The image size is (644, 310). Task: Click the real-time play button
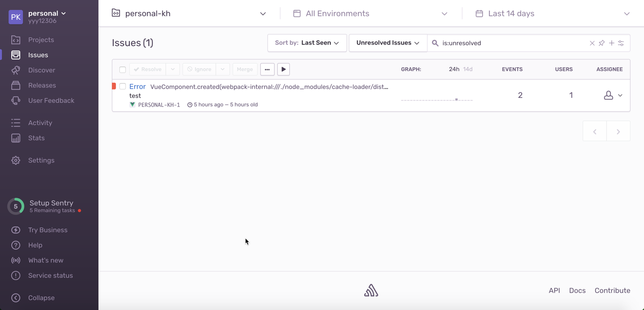click(x=284, y=69)
